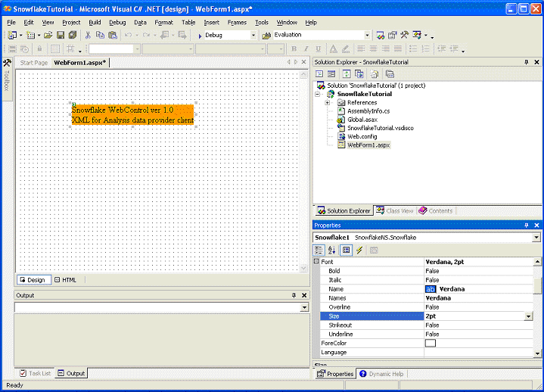This screenshot has height=392, width=544.
Task: Click the Property Pages icon in Properties toolbar
Action: coord(374,250)
